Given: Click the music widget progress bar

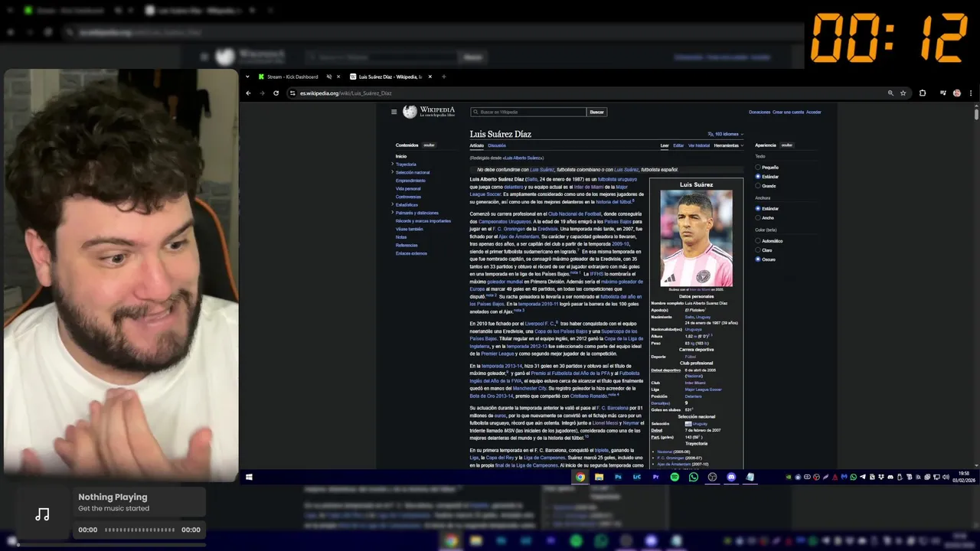Looking at the screenshot, I should click(139, 530).
